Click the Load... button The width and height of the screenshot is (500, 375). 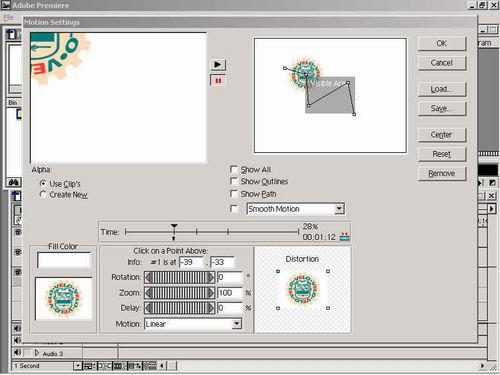(x=442, y=89)
